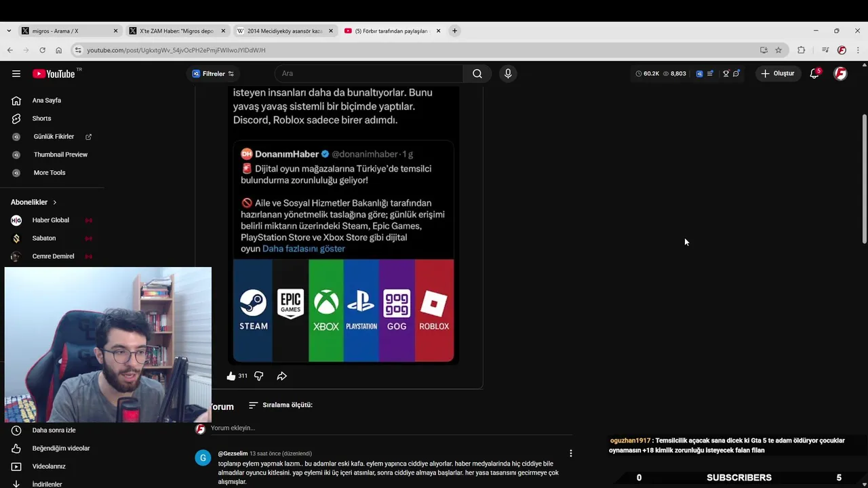
Task: Open Chrome three-dot menu
Action: (858, 50)
